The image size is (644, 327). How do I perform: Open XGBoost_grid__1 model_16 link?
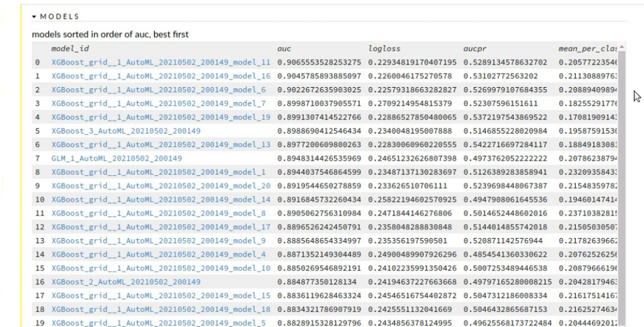pos(161,76)
